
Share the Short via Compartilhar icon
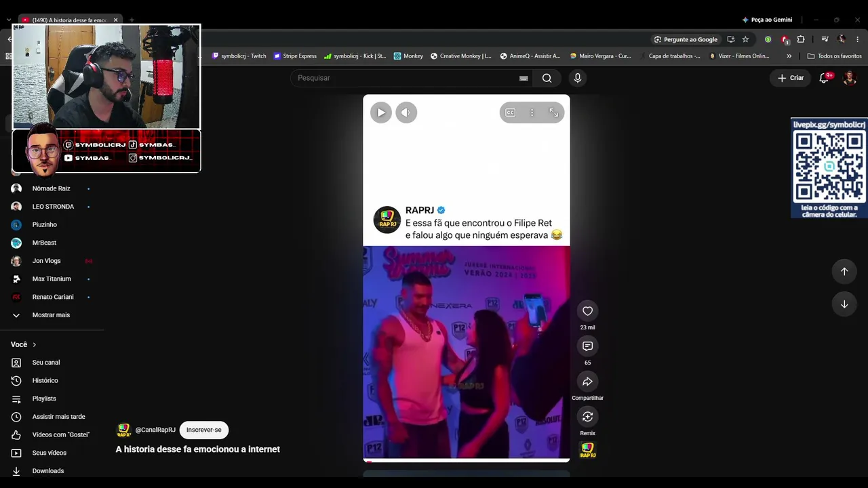tap(588, 382)
